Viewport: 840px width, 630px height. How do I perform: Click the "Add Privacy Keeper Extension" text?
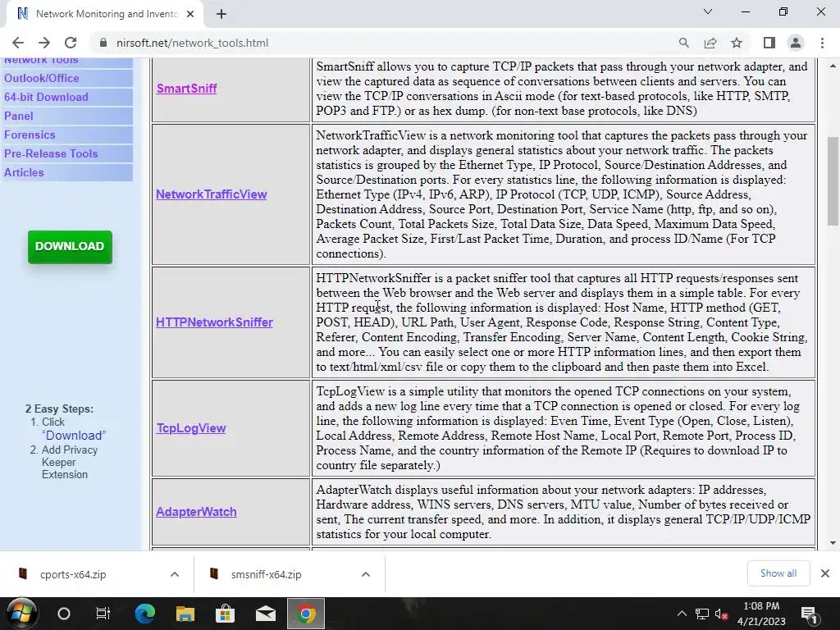coord(70,463)
